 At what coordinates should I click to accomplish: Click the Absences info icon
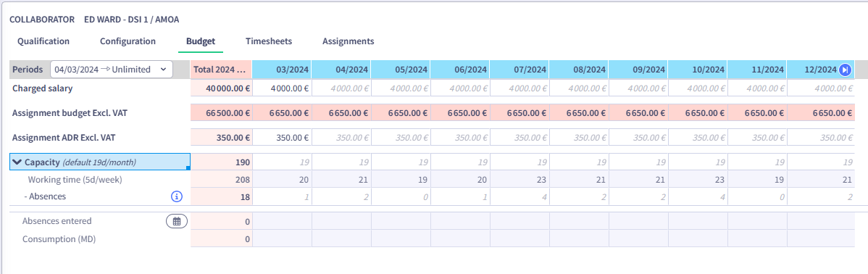pos(177,196)
